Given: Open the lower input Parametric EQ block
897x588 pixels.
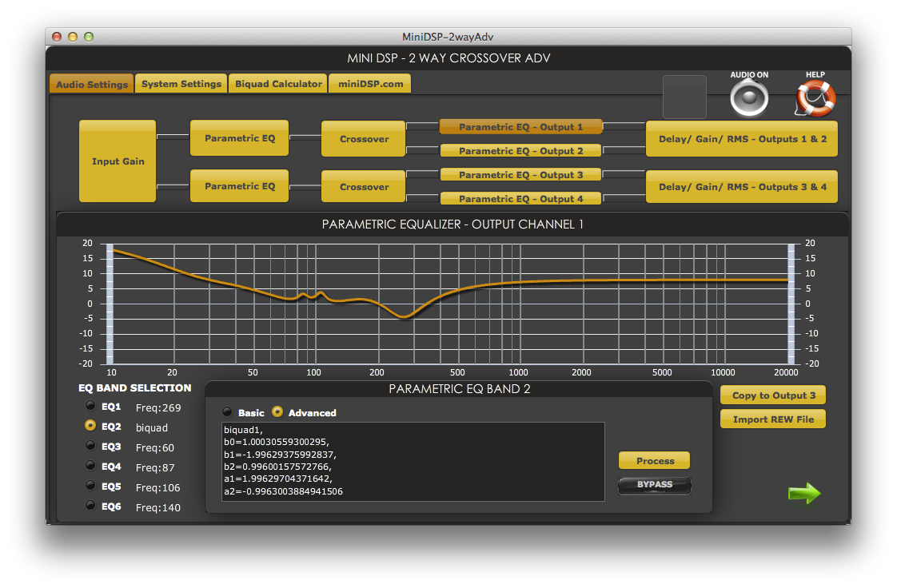Looking at the screenshot, I should click(239, 185).
